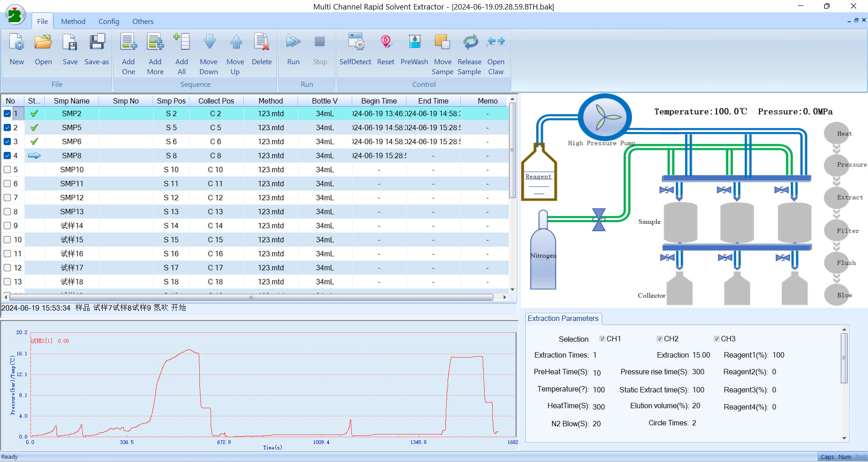This screenshot has height=462, width=868.
Task: Save the current file via Save icon
Action: tap(70, 42)
